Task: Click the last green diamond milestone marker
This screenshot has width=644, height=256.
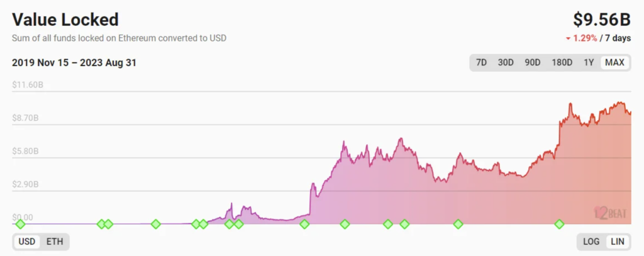Action: pyautogui.click(x=559, y=224)
